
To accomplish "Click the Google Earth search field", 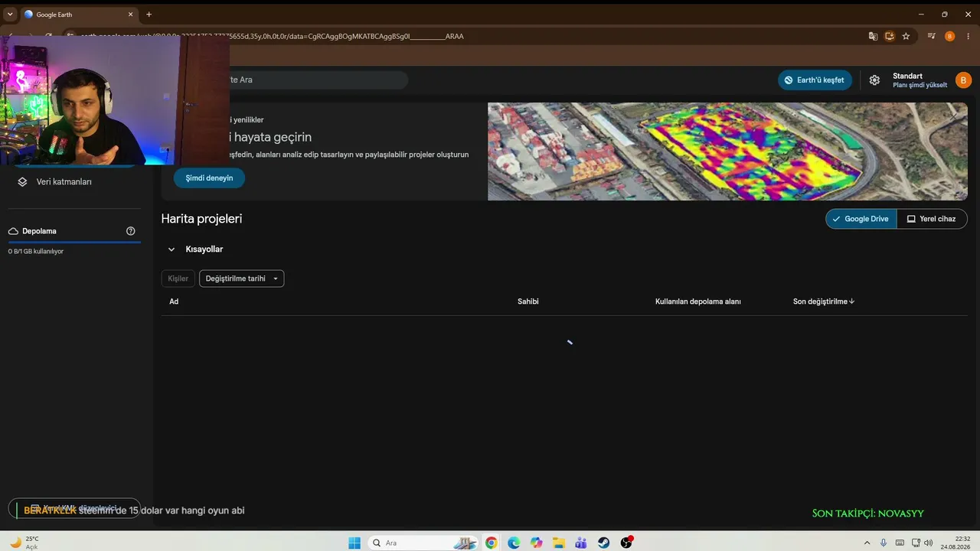I will [x=318, y=80].
